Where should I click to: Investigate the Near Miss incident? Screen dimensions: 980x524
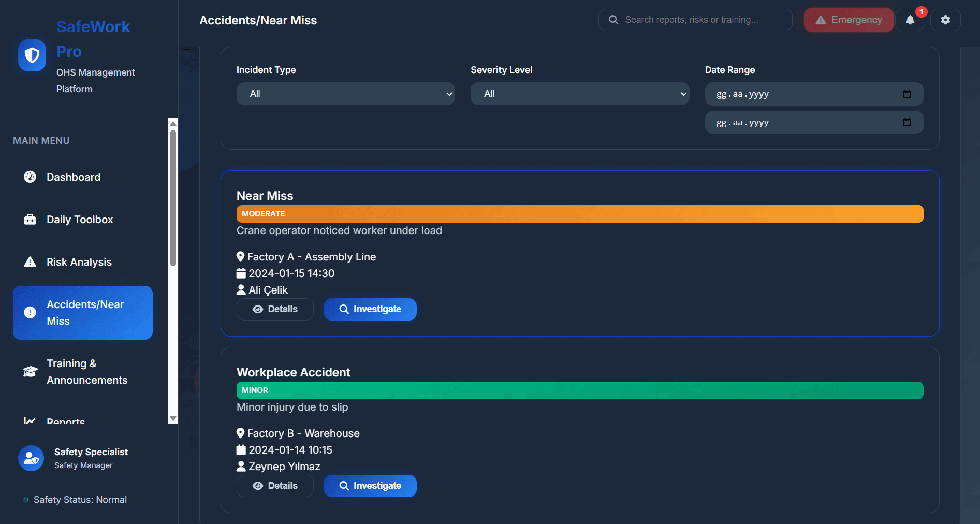[370, 309]
